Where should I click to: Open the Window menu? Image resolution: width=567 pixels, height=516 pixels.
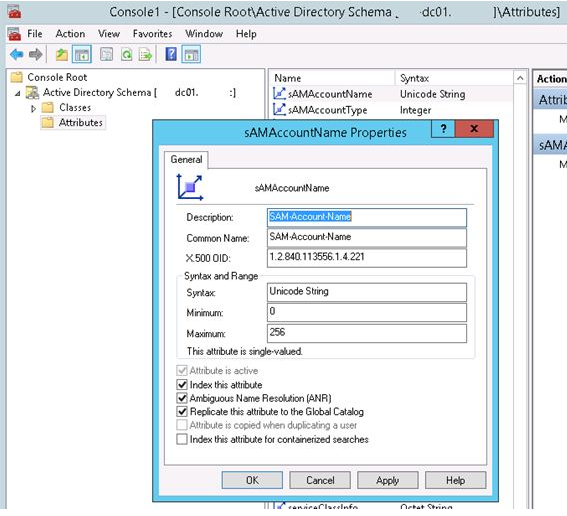(x=204, y=34)
